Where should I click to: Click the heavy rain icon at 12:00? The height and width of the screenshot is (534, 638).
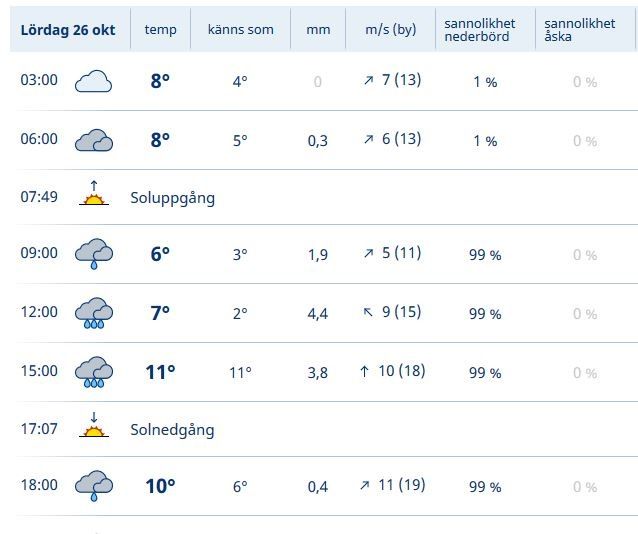(93, 313)
